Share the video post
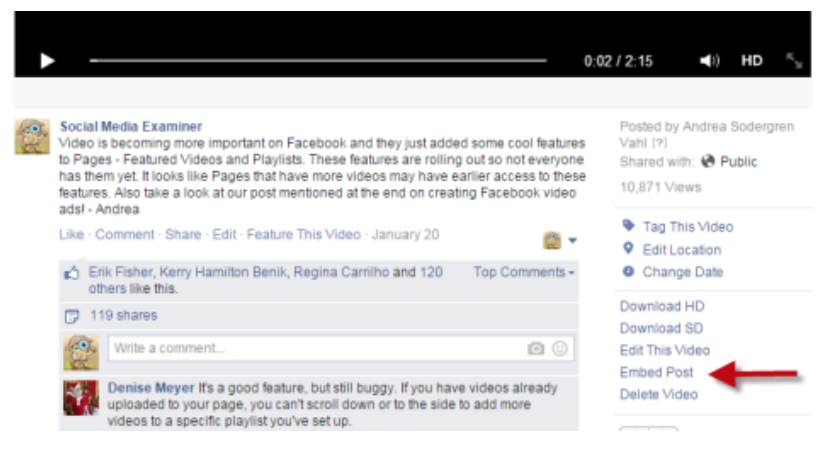Screen dimensions: 820x452 (183, 234)
